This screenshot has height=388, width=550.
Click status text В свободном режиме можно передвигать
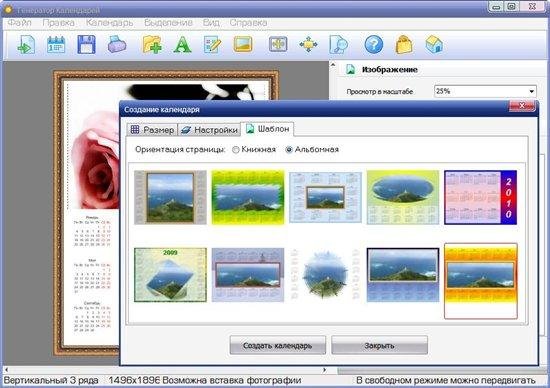tap(446, 380)
